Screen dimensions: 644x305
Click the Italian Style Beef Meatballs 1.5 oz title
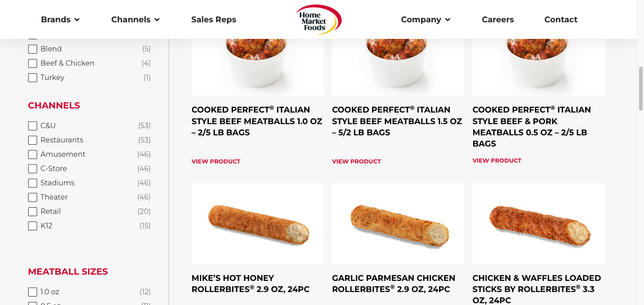(397, 121)
